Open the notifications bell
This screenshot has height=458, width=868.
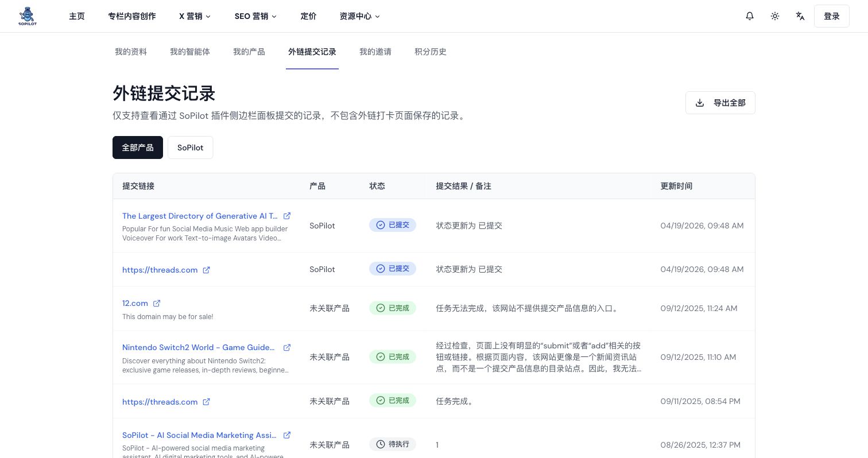[x=750, y=16]
